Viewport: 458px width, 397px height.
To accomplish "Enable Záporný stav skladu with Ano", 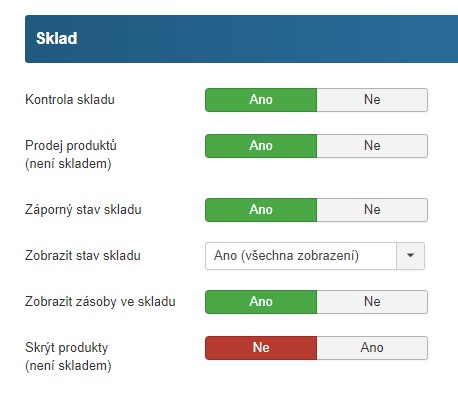I will 261,210.
